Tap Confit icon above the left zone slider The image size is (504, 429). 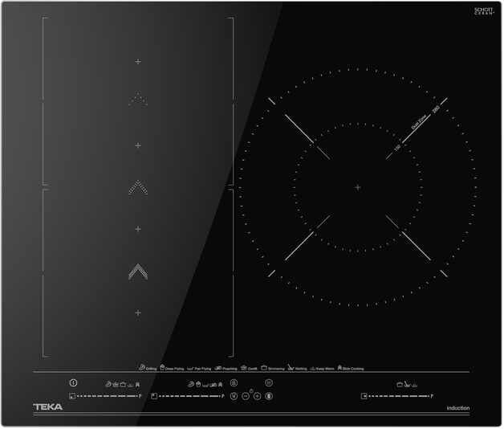tap(116, 385)
